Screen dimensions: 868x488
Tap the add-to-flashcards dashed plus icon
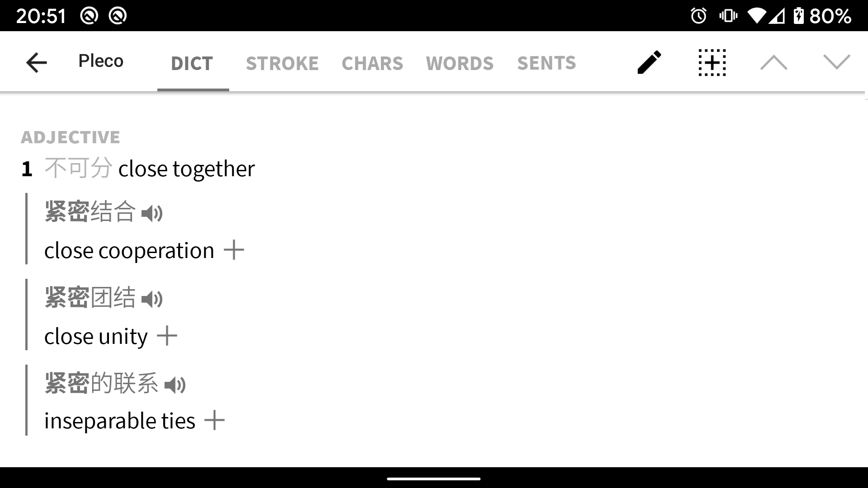click(712, 62)
